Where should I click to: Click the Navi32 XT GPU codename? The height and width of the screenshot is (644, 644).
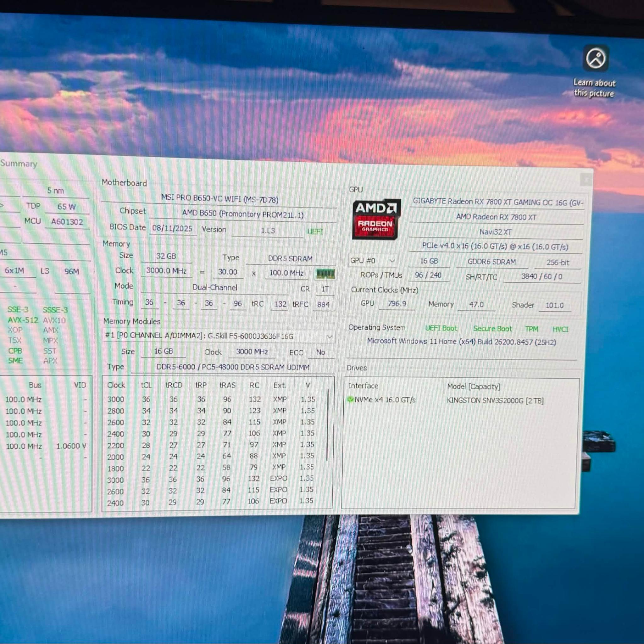(496, 232)
